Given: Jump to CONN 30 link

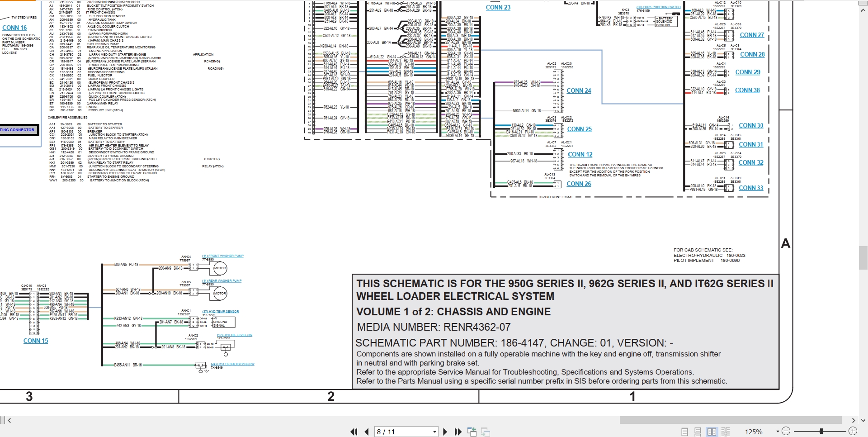Looking at the screenshot, I should point(751,125).
